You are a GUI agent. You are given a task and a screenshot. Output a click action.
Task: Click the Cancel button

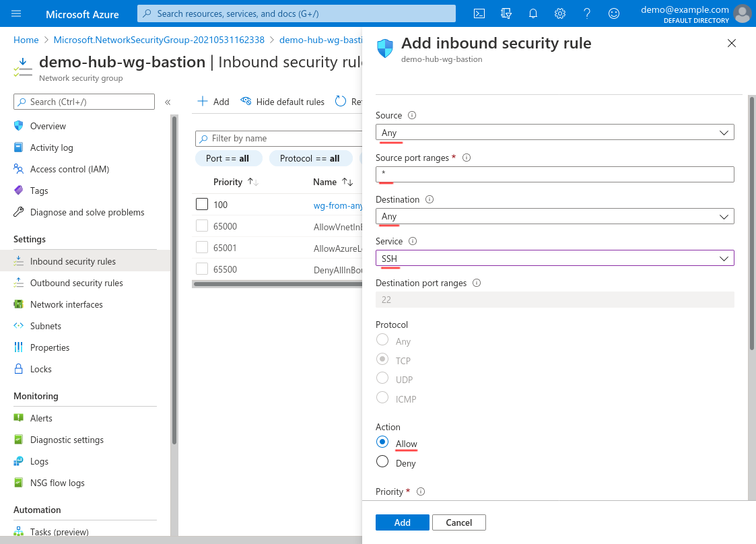(458, 522)
